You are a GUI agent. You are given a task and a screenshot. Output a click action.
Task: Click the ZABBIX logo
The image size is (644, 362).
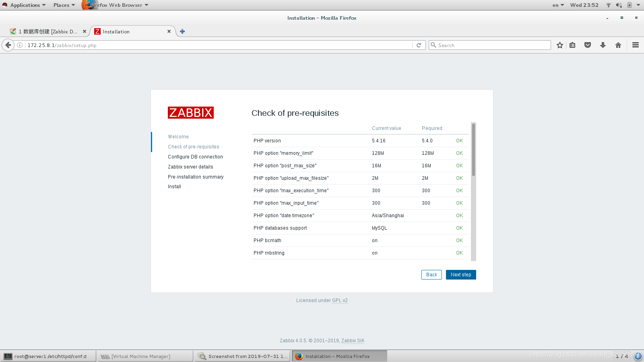[191, 113]
